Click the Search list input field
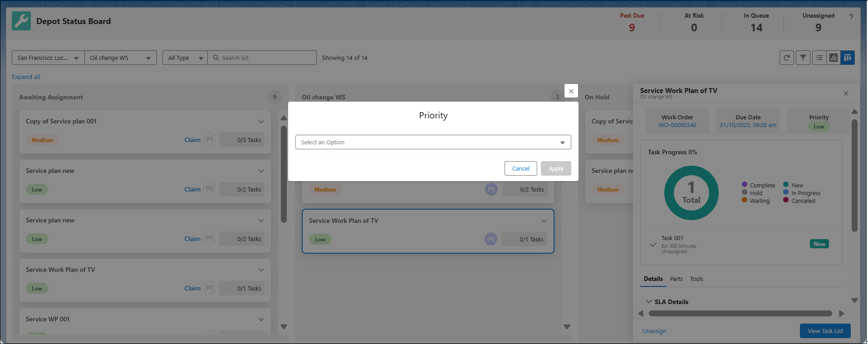 point(262,58)
